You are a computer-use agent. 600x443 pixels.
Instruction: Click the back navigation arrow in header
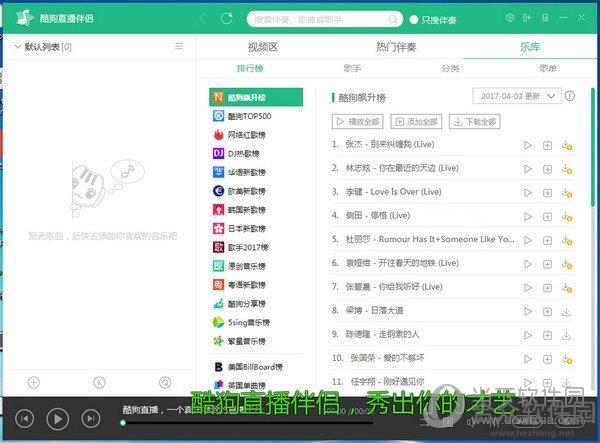coord(203,18)
